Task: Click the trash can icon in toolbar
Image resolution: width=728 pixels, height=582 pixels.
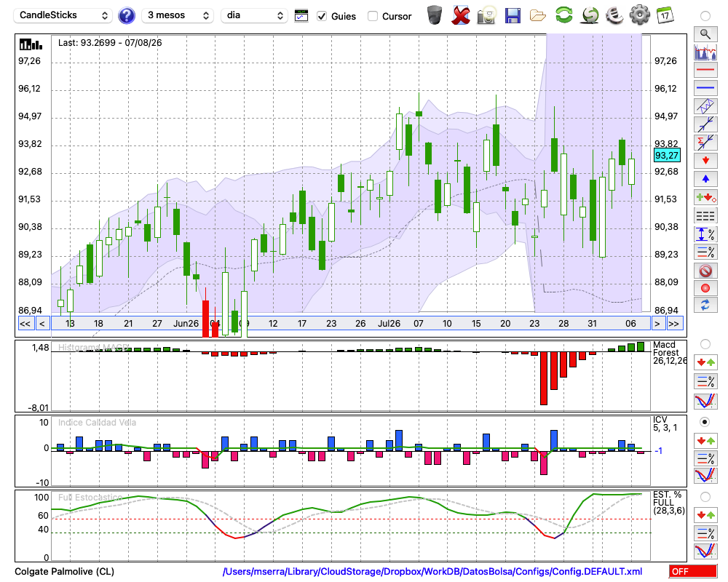Action: [x=435, y=15]
